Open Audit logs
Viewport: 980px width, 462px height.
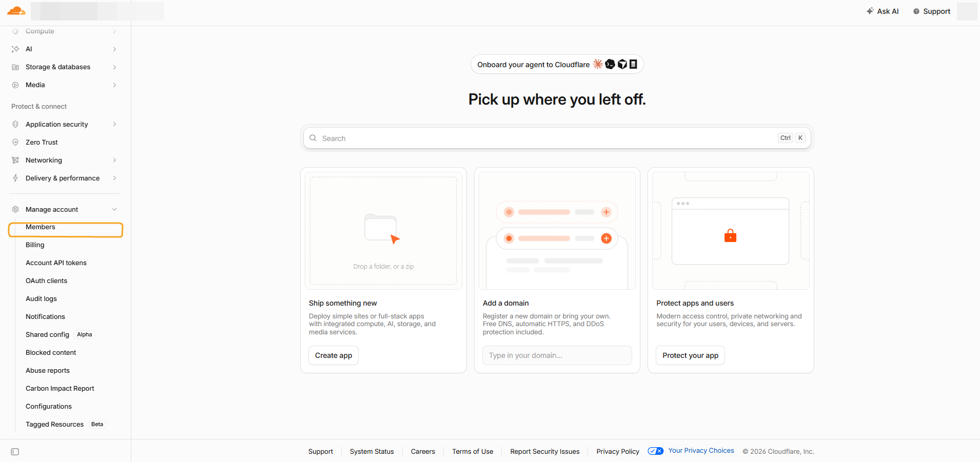[x=41, y=299]
